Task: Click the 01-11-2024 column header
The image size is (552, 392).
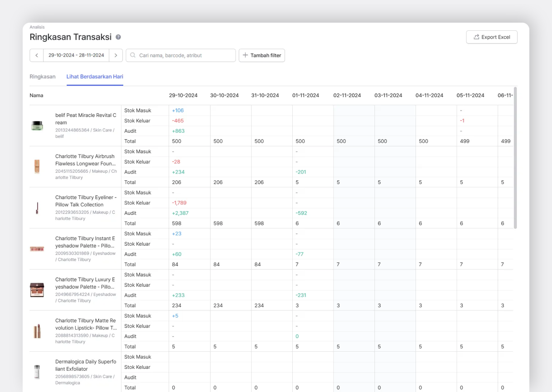Action: point(306,96)
